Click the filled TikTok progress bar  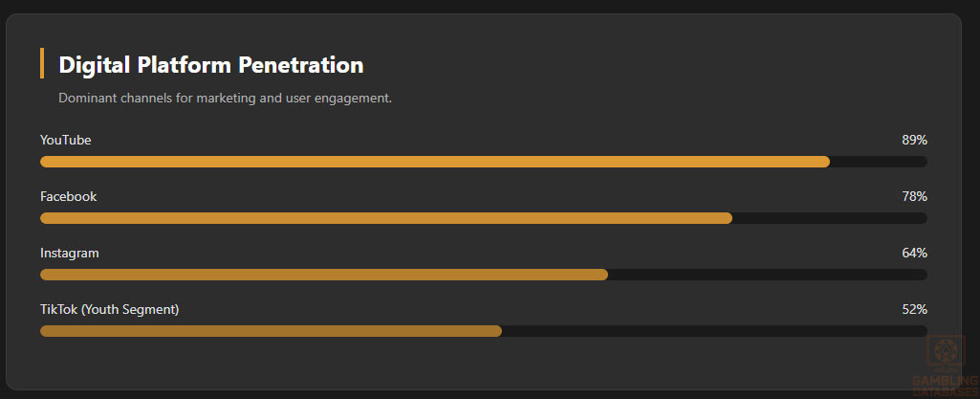click(271, 331)
